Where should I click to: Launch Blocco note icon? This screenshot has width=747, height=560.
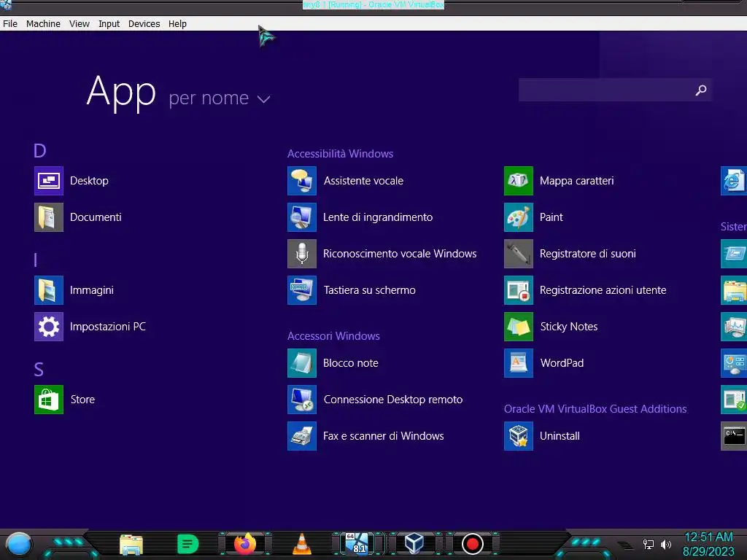tap(302, 363)
